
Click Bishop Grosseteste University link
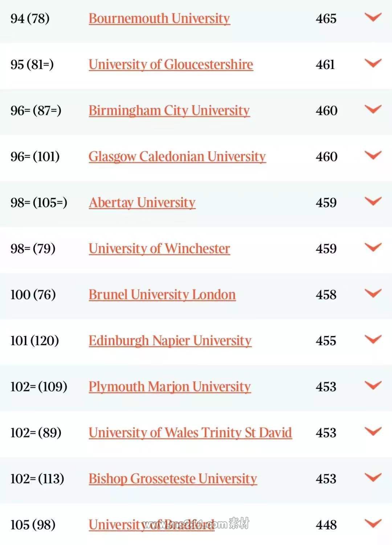pyautogui.click(x=173, y=479)
